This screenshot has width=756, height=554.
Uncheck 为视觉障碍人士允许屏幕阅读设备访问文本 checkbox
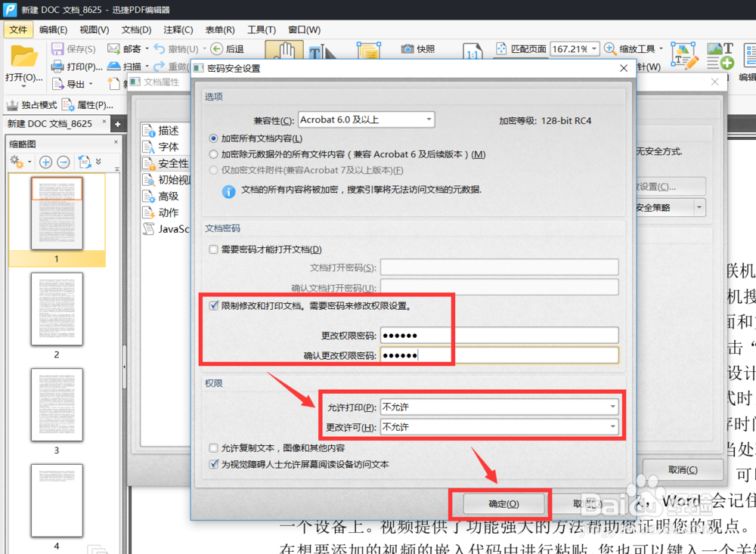point(213,464)
